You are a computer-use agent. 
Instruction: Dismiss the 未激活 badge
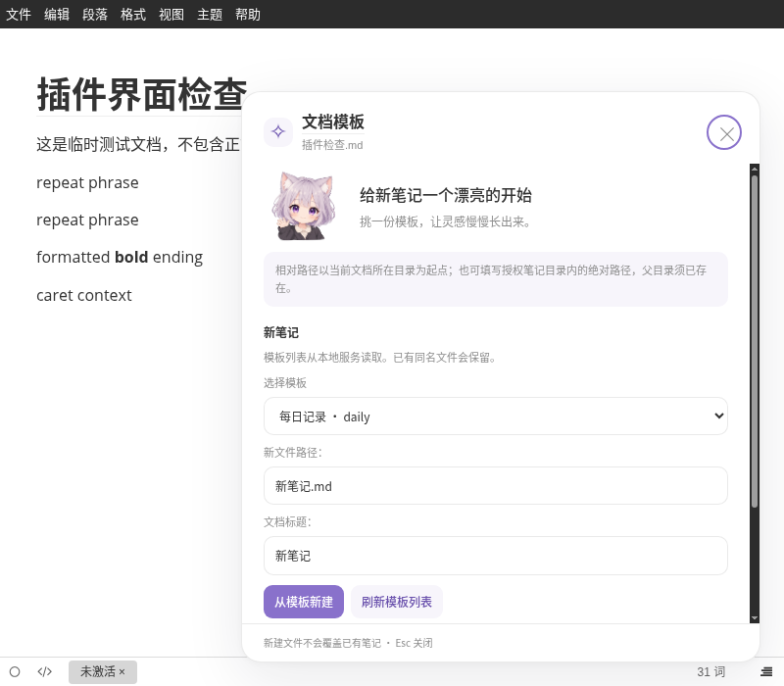122,671
